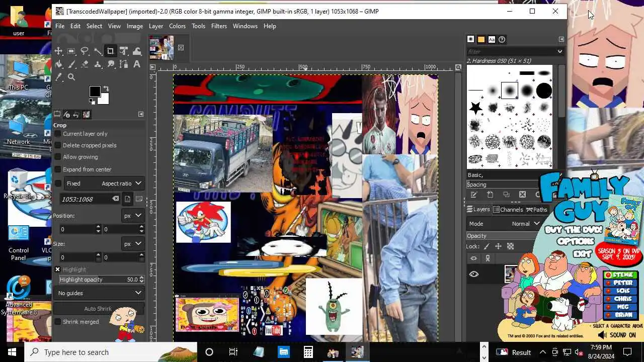The width and height of the screenshot is (644, 362).
Task: Click the Duplicate brush icon
Action: [x=506, y=195]
